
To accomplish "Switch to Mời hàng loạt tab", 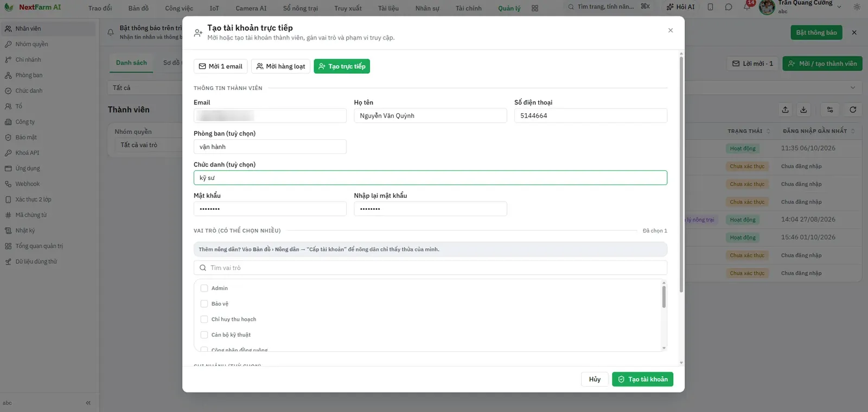I will coord(281,66).
